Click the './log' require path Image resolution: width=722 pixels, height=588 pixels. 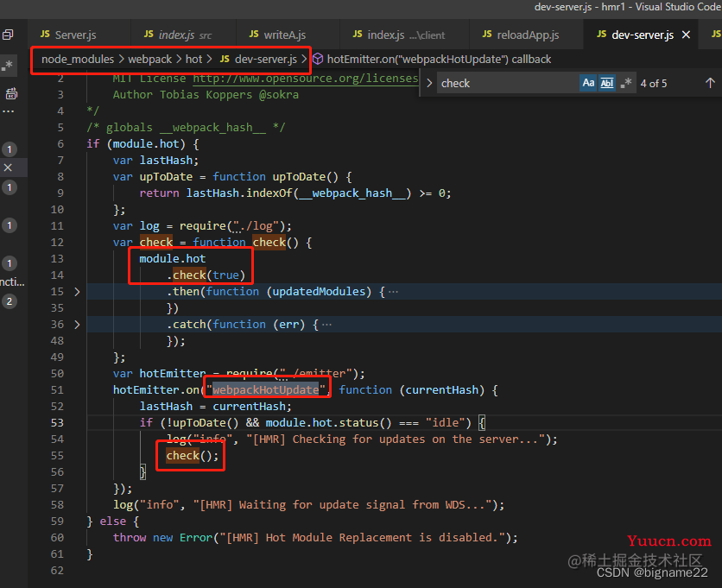coord(256,226)
